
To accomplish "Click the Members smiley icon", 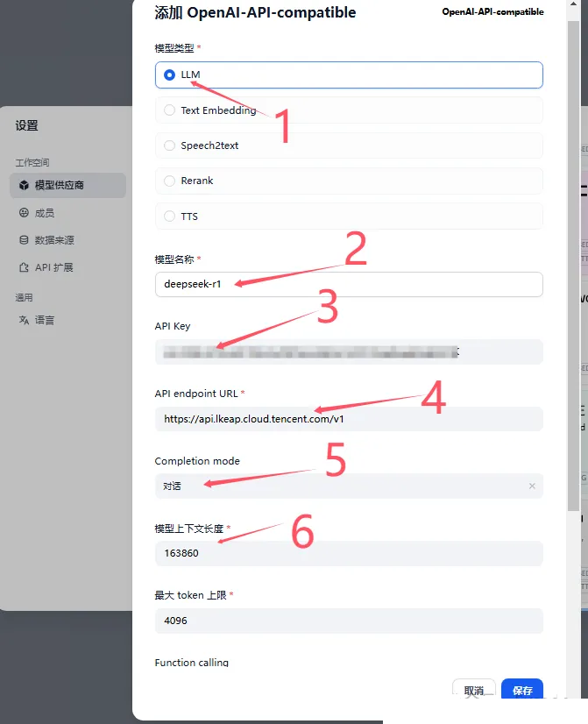I will 24,212.
